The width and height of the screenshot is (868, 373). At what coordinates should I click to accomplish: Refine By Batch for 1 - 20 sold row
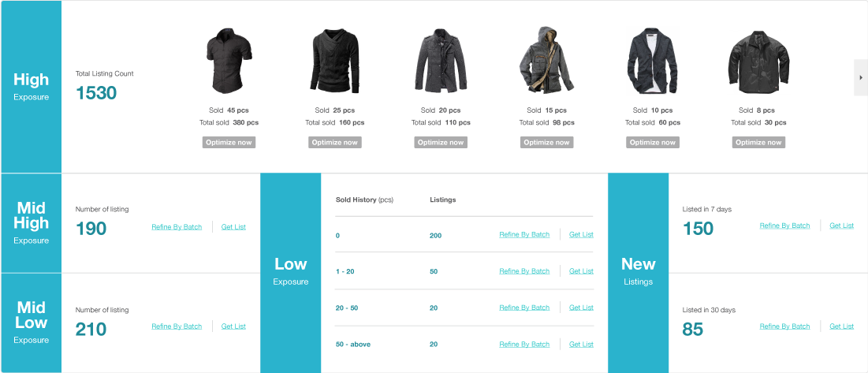pos(524,271)
